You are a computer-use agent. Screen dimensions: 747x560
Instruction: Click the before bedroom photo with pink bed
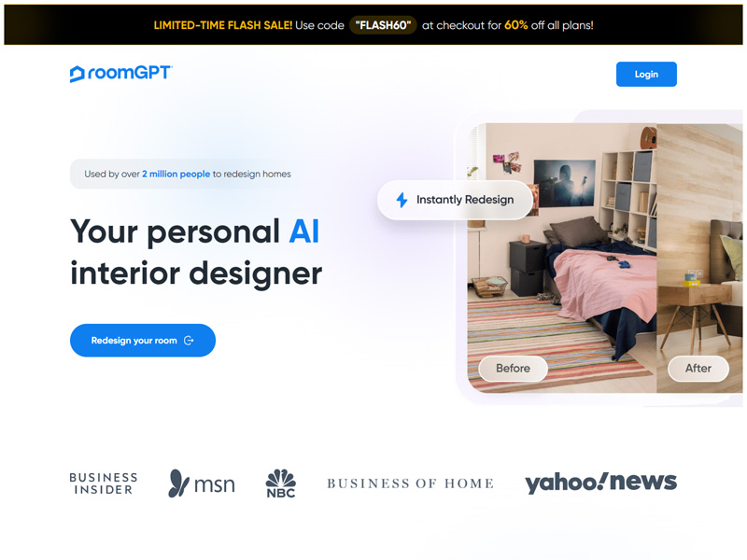pos(562,258)
